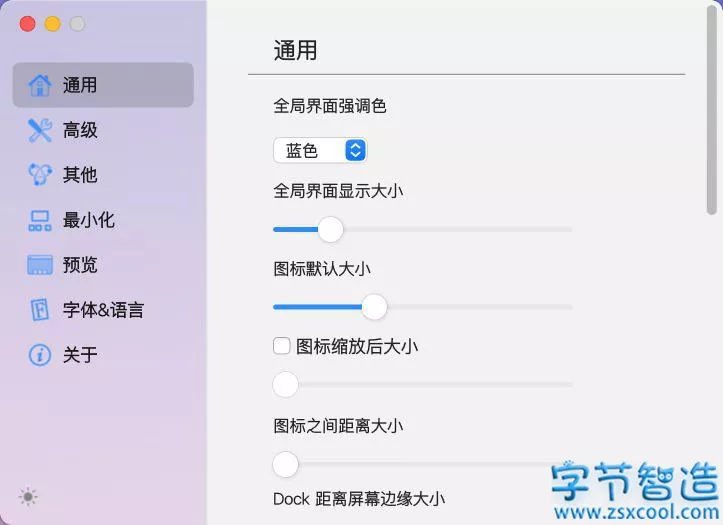Click the 图标缩放后大小 slider track
This screenshot has height=525, width=723.
[430, 384]
